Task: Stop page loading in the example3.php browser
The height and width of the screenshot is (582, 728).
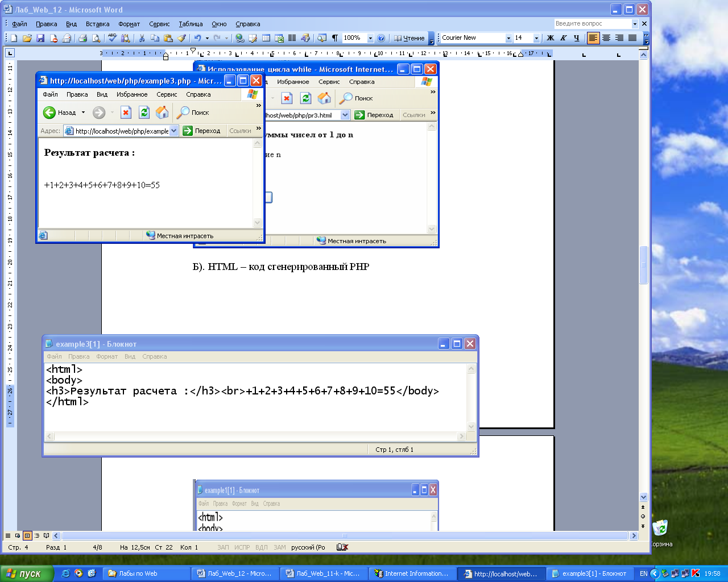Action: [126, 113]
